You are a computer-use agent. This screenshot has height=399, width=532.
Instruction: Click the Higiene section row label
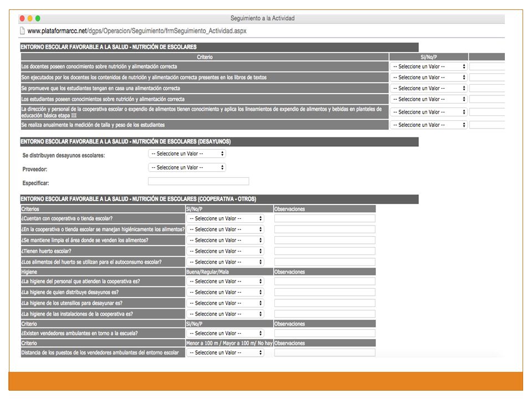tap(103, 272)
